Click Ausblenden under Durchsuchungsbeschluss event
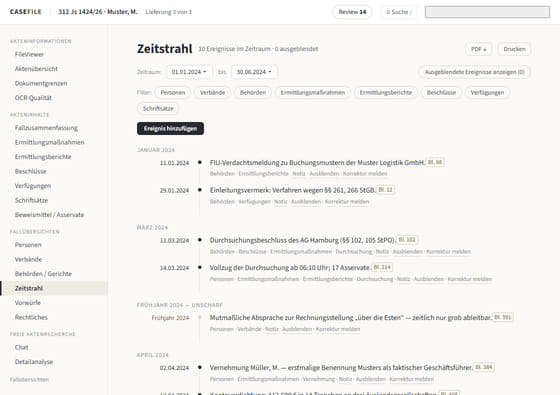Screen dimensions: 560x395 [x=408, y=251]
